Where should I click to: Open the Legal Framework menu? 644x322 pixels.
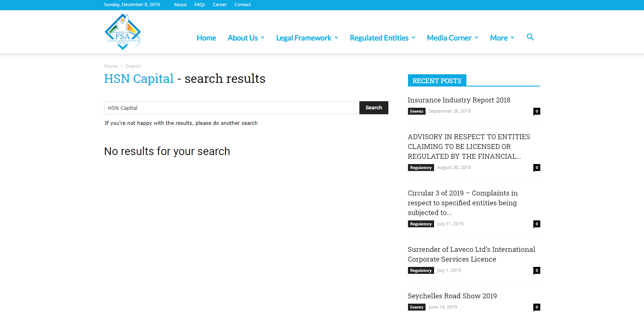coord(304,38)
